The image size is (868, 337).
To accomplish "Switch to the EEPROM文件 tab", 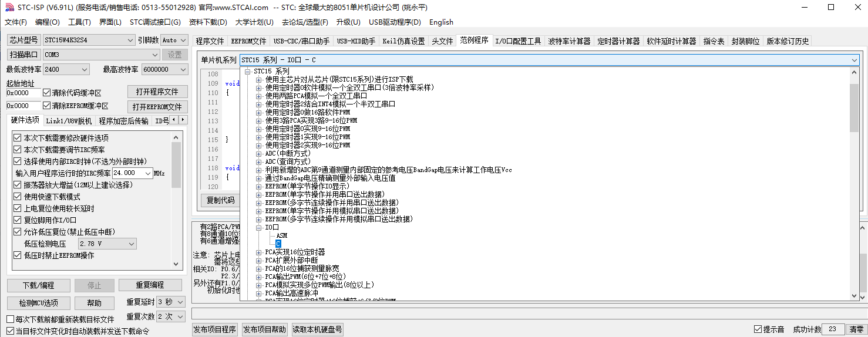I will point(248,41).
